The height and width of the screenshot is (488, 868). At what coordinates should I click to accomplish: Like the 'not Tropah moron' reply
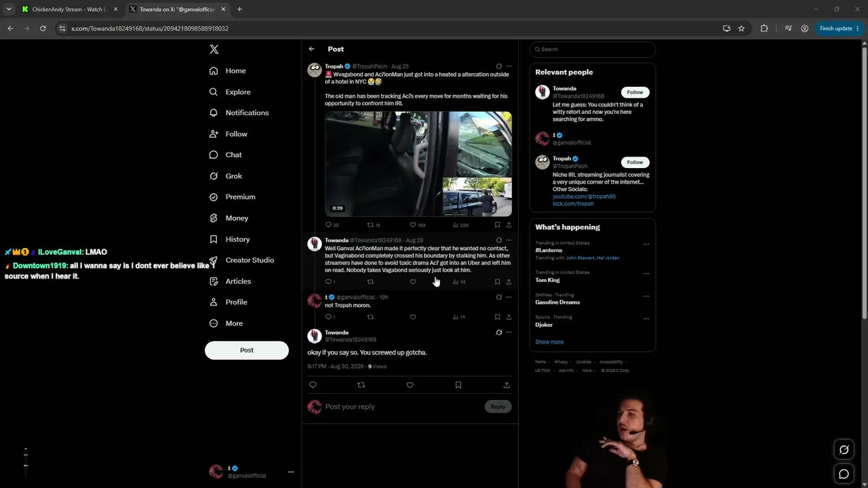(x=413, y=317)
